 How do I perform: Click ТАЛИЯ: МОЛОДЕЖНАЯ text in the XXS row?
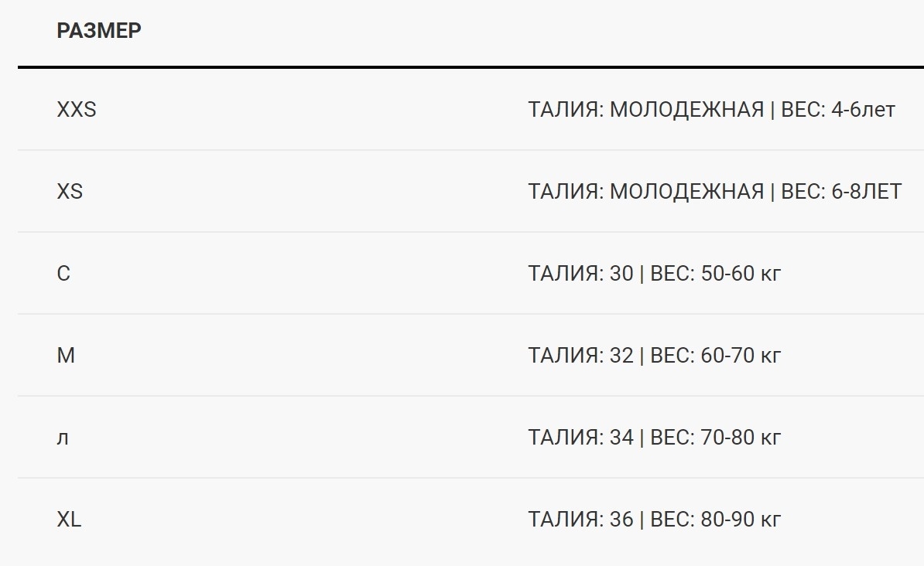[645, 110]
